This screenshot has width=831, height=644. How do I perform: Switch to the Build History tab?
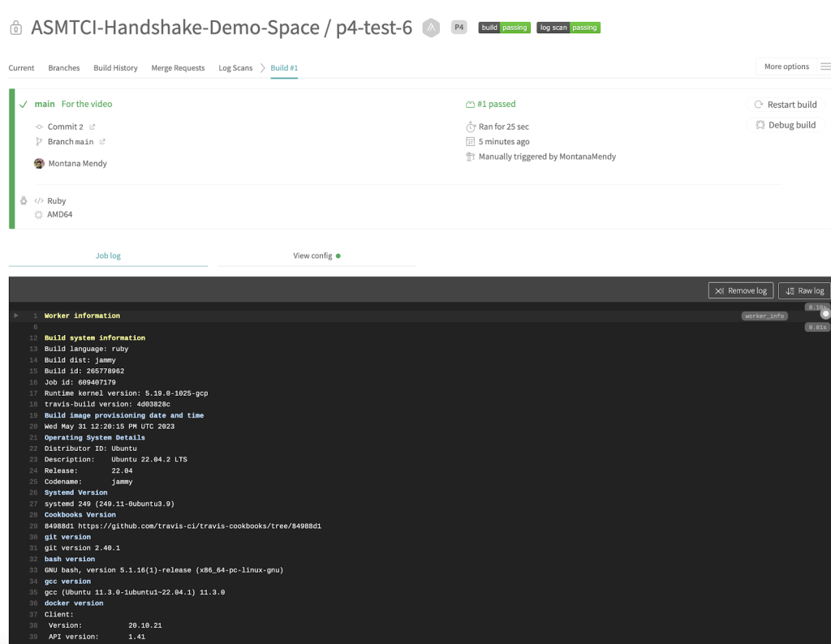115,68
